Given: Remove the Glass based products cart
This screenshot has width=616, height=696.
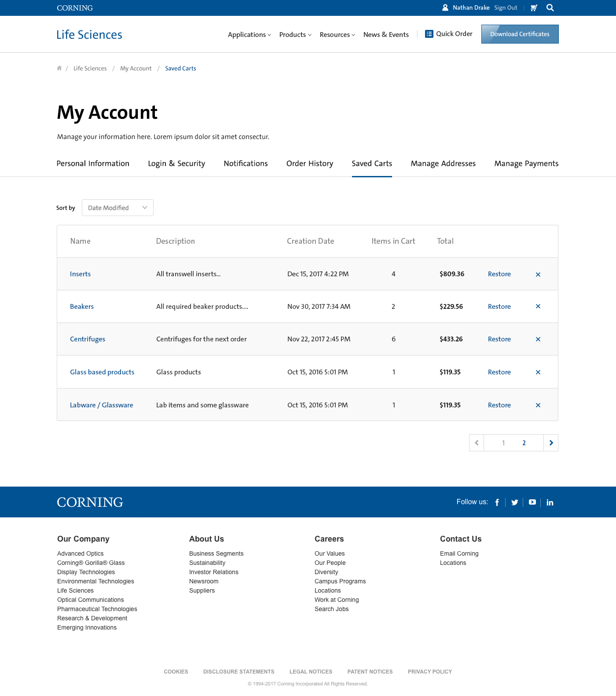Looking at the screenshot, I should [x=538, y=372].
